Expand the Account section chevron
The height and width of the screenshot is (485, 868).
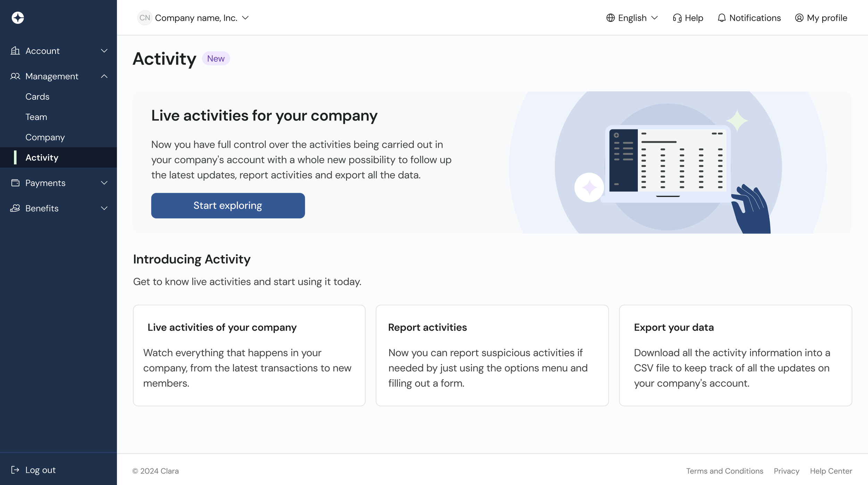104,51
